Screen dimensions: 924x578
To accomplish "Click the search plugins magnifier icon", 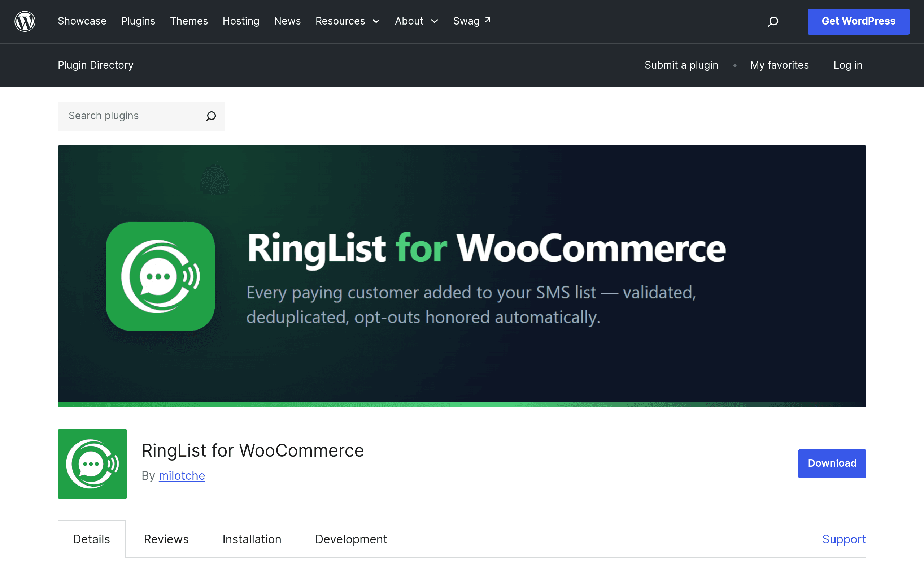I will pyautogui.click(x=211, y=116).
